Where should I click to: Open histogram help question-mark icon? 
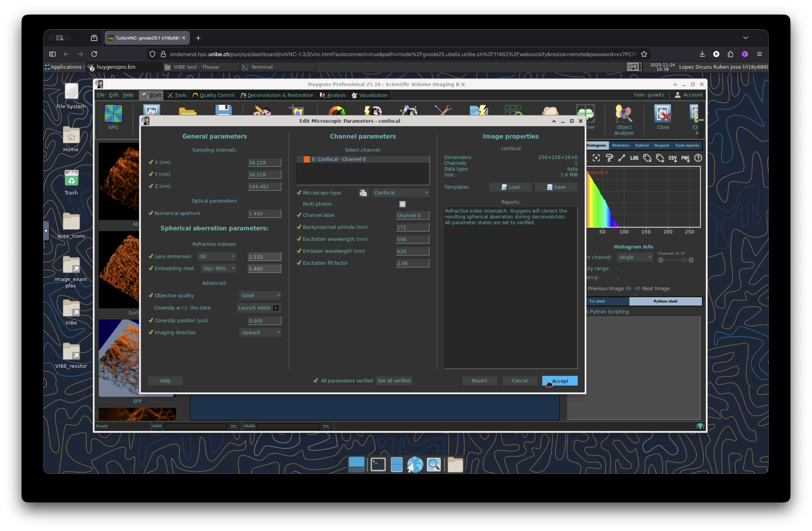click(x=698, y=158)
